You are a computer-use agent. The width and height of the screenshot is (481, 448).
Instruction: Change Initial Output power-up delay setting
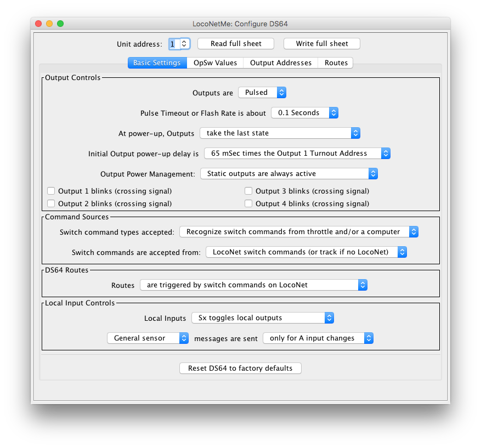(297, 153)
